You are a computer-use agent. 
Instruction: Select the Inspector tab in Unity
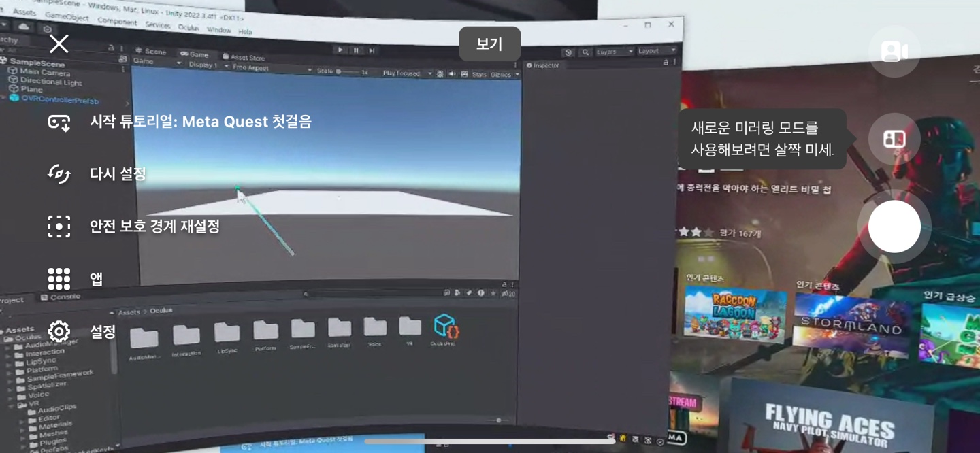point(543,65)
